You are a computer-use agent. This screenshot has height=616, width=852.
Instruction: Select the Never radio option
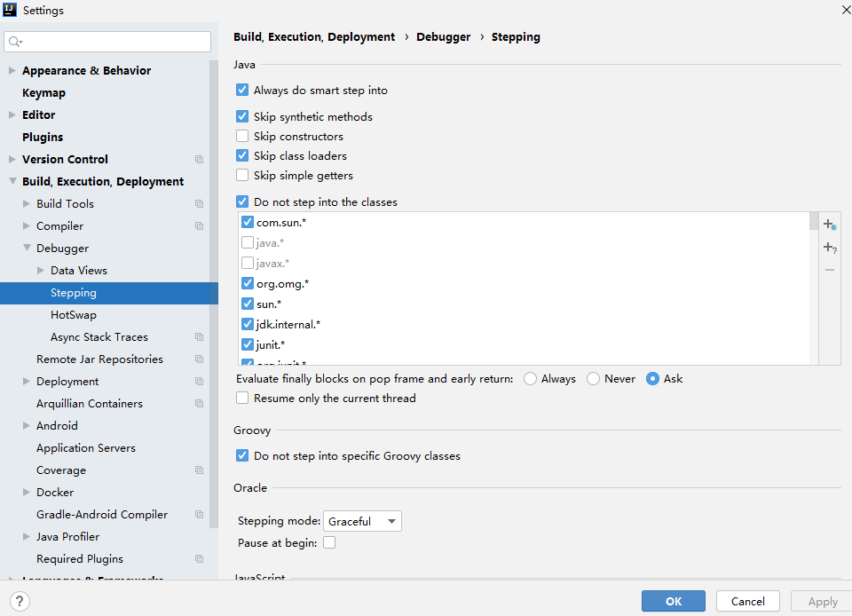point(594,379)
